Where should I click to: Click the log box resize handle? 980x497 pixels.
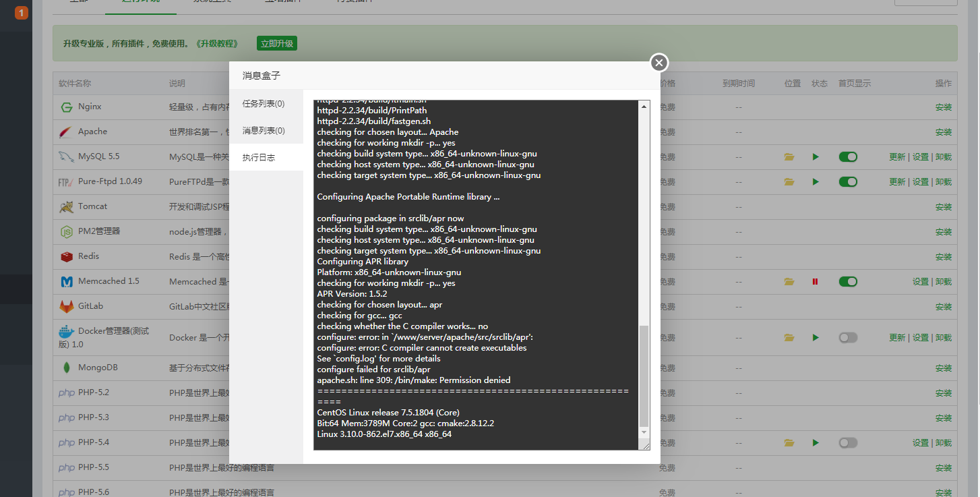click(x=646, y=445)
